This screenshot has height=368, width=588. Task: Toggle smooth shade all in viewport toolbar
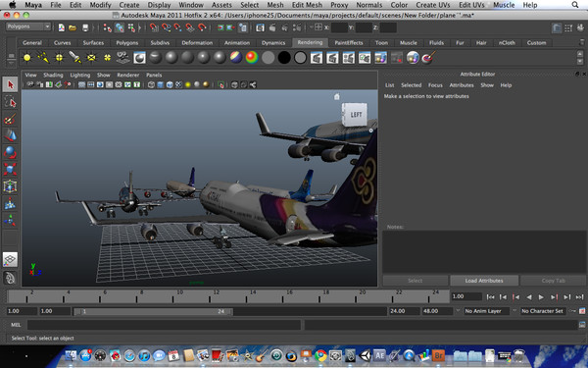(161, 84)
